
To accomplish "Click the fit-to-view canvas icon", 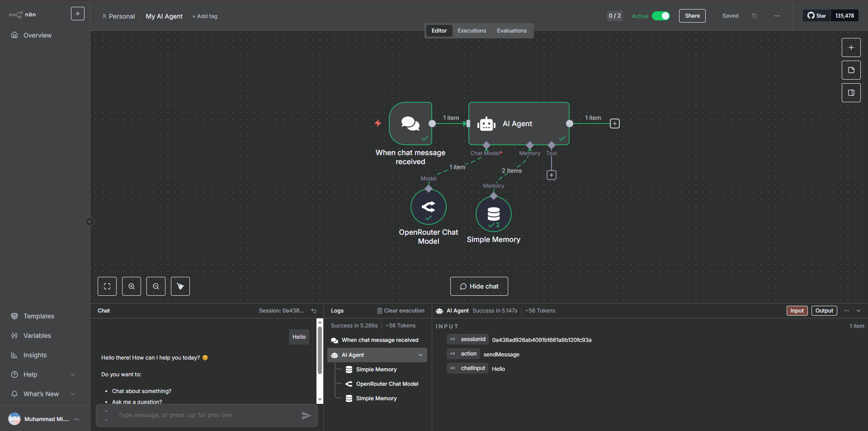I will pos(107,286).
